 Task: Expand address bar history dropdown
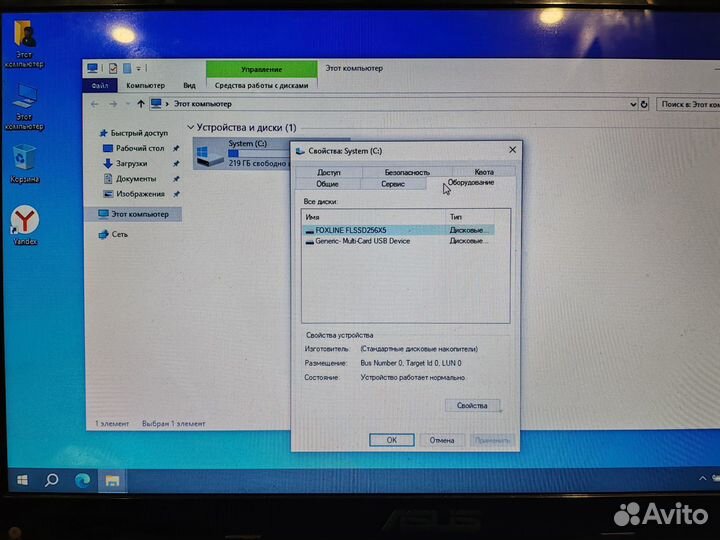pyautogui.click(x=633, y=104)
